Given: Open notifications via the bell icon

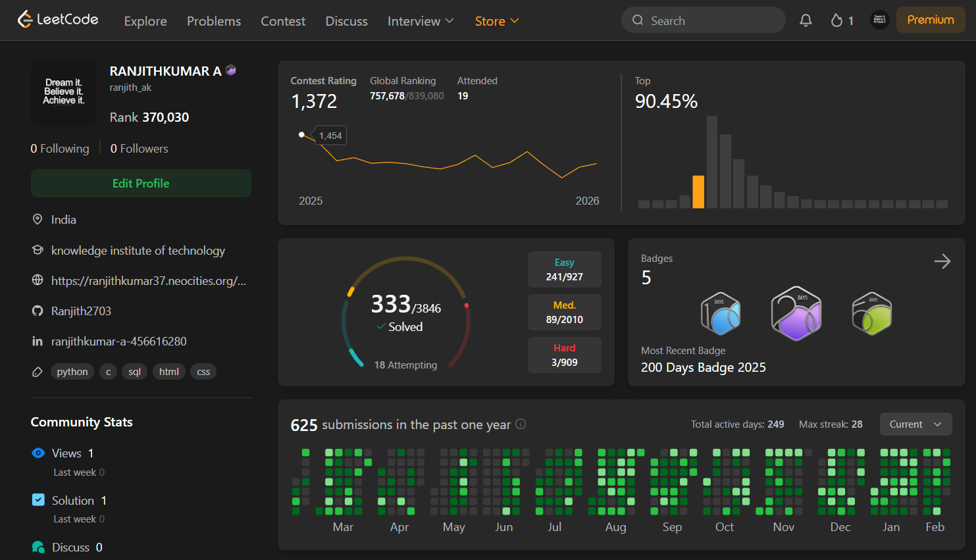Looking at the screenshot, I should point(806,20).
